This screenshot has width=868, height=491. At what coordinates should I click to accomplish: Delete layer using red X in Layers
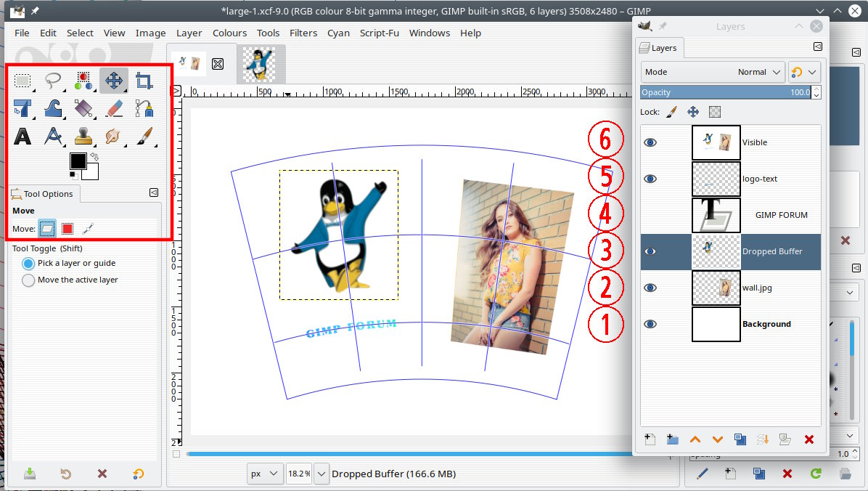[x=809, y=439]
